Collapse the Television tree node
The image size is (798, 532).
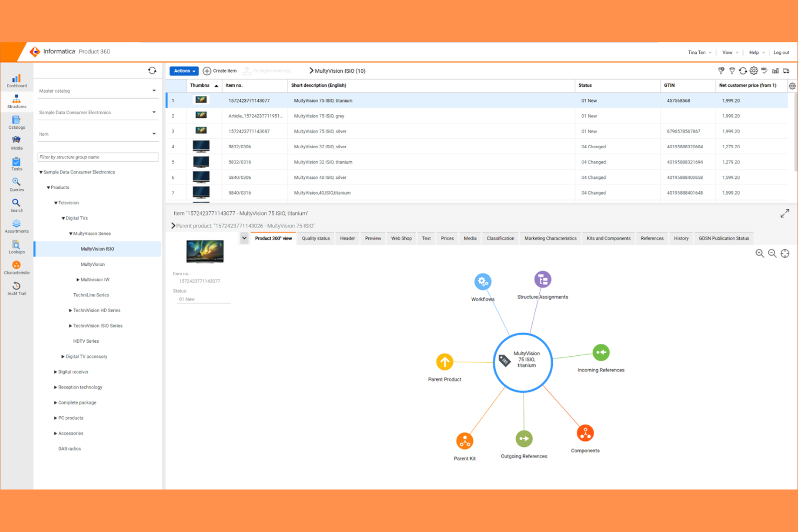coord(56,203)
